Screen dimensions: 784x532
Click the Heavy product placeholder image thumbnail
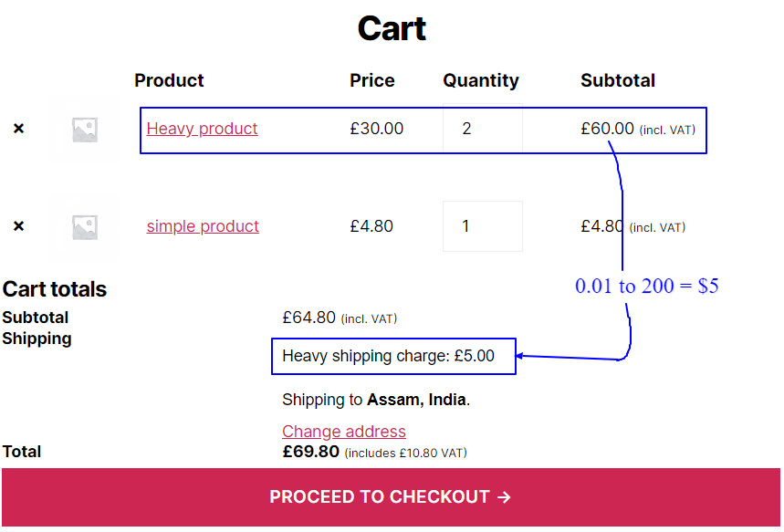85,129
